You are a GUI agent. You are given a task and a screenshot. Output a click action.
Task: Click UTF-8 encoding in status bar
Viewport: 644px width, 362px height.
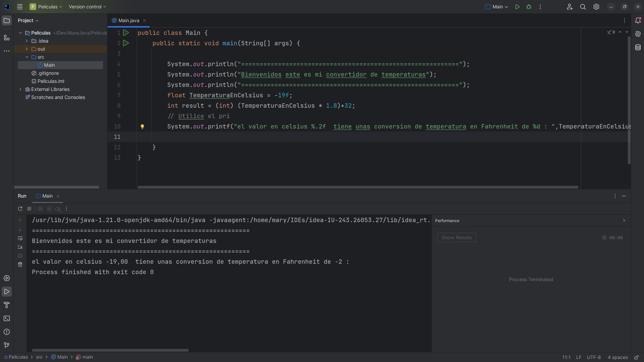[x=594, y=357]
